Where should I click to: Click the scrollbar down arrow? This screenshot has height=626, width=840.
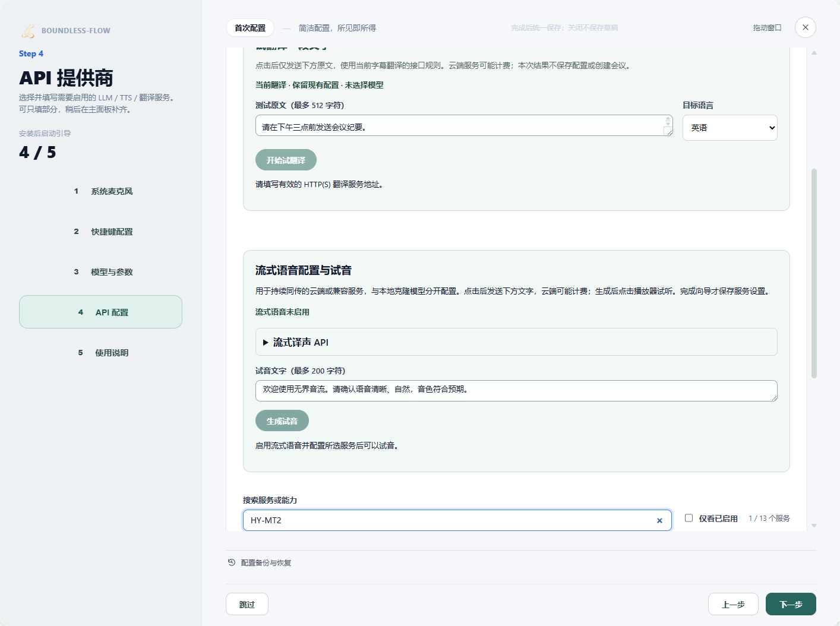pyautogui.click(x=814, y=526)
